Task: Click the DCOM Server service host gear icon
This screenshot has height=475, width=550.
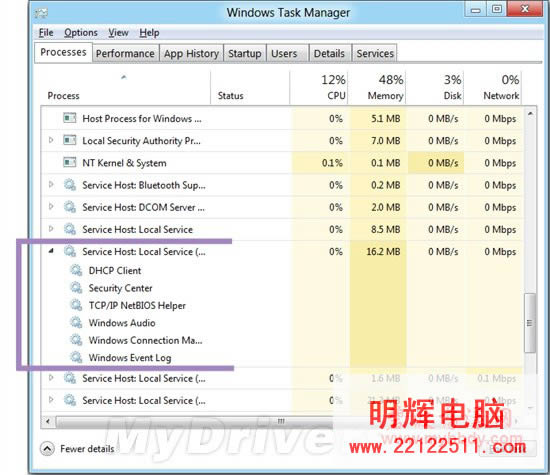Action: tap(70, 207)
